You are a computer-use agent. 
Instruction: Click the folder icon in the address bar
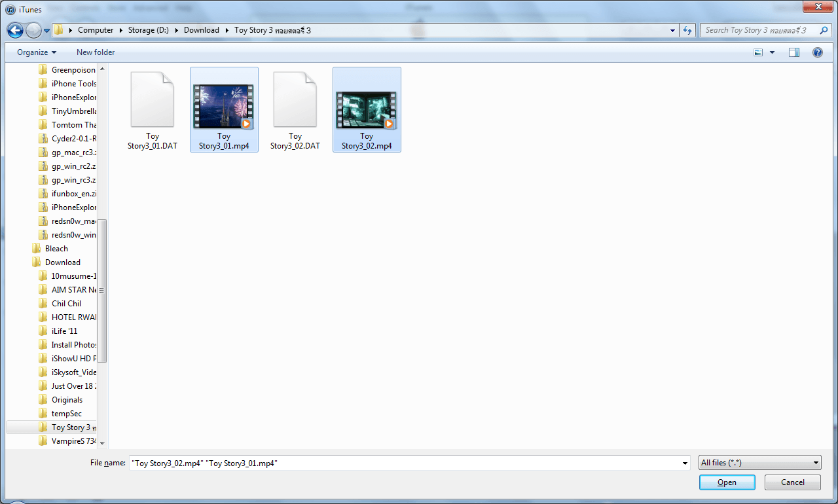(x=59, y=30)
